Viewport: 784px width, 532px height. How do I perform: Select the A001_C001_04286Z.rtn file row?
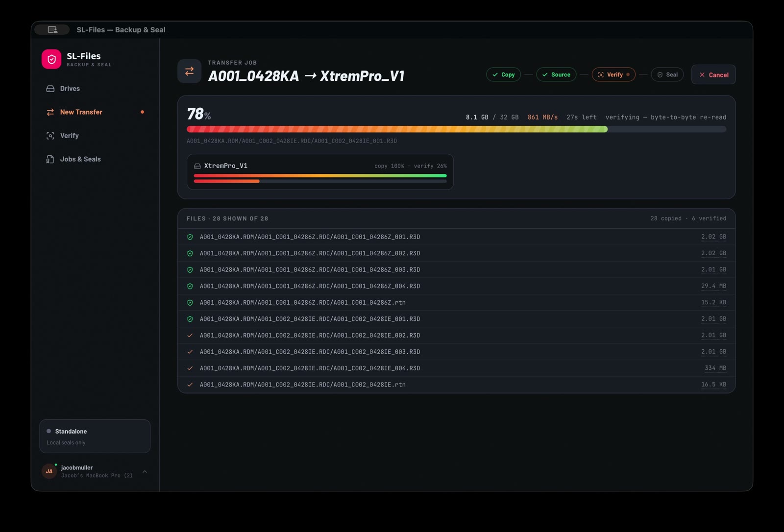(456, 303)
